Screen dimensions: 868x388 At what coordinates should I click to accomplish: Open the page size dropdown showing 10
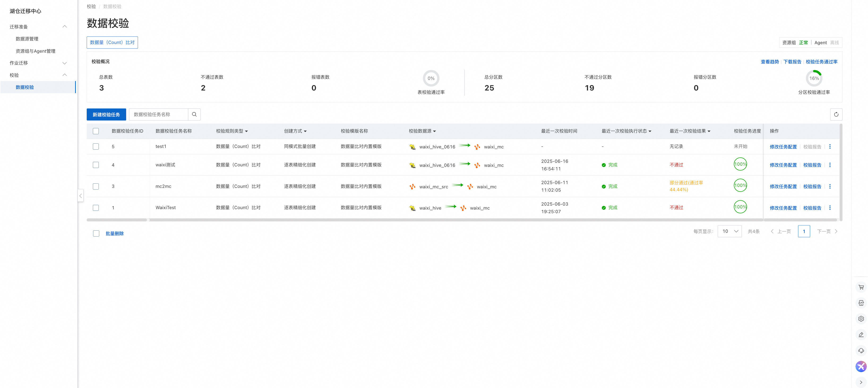(x=730, y=231)
